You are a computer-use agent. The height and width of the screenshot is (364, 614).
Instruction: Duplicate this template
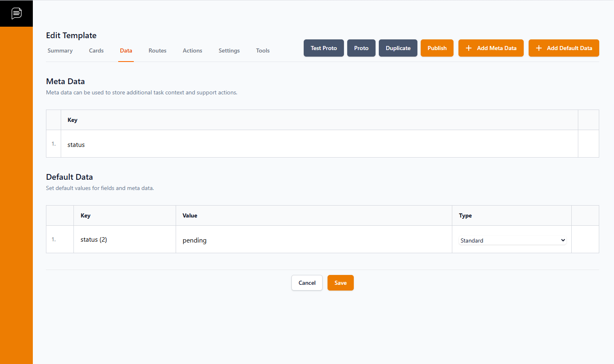(398, 48)
